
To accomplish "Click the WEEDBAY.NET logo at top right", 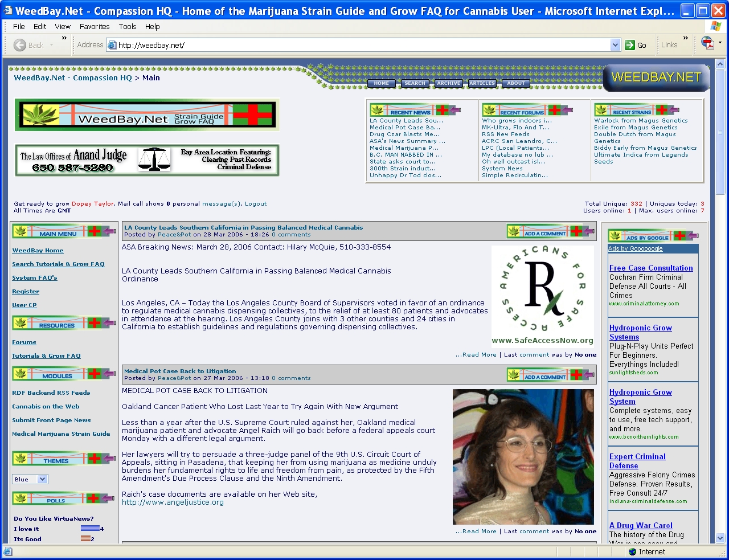I will pyautogui.click(x=656, y=77).
